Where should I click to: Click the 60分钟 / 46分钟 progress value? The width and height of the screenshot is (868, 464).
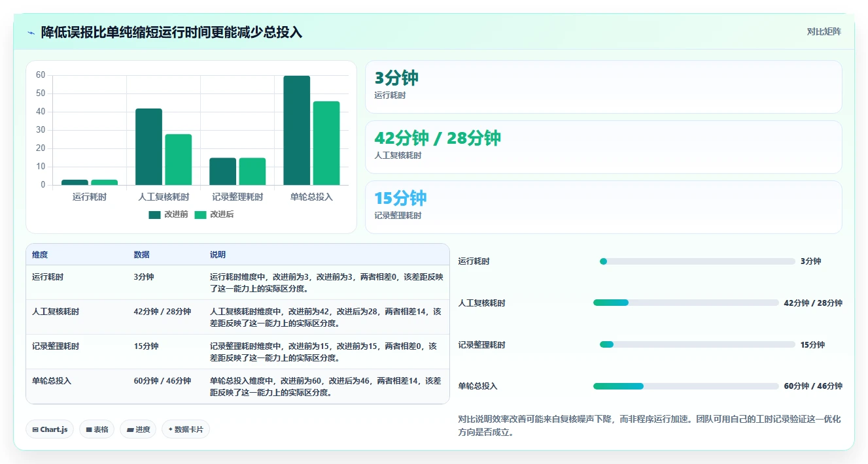tap(813, 386)
